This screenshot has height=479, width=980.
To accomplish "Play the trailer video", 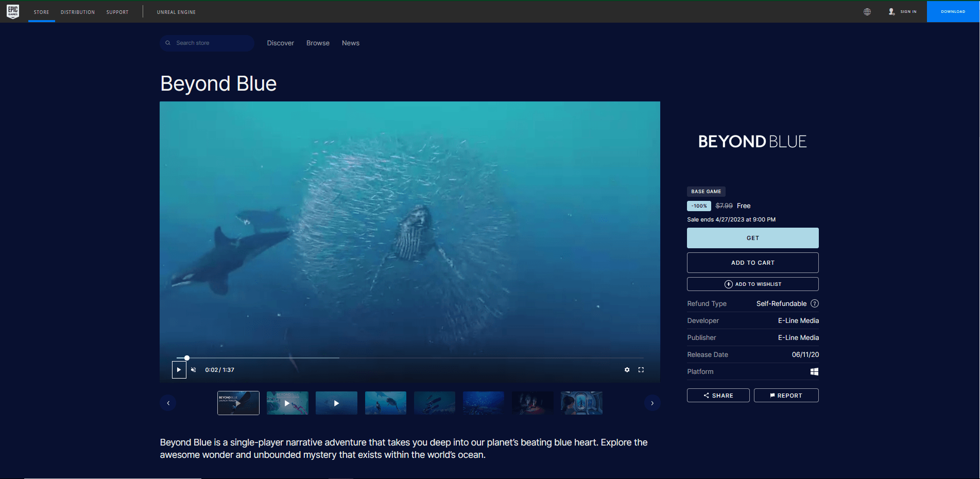I will [179, 370].
